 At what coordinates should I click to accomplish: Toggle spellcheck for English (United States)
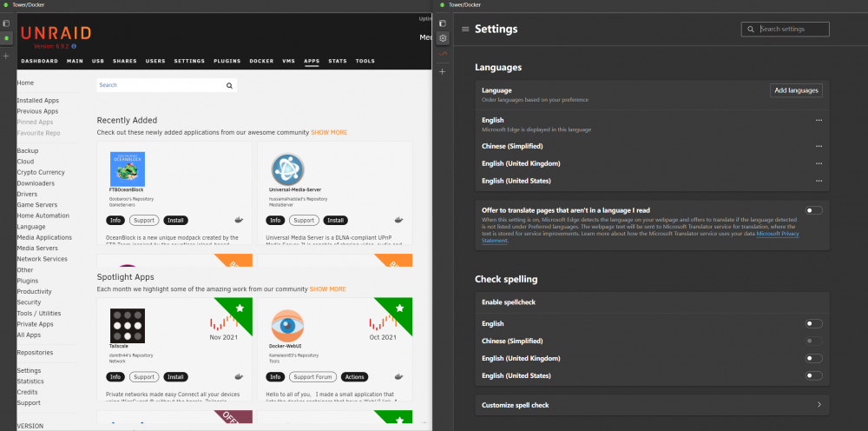(x=814, y=375)
